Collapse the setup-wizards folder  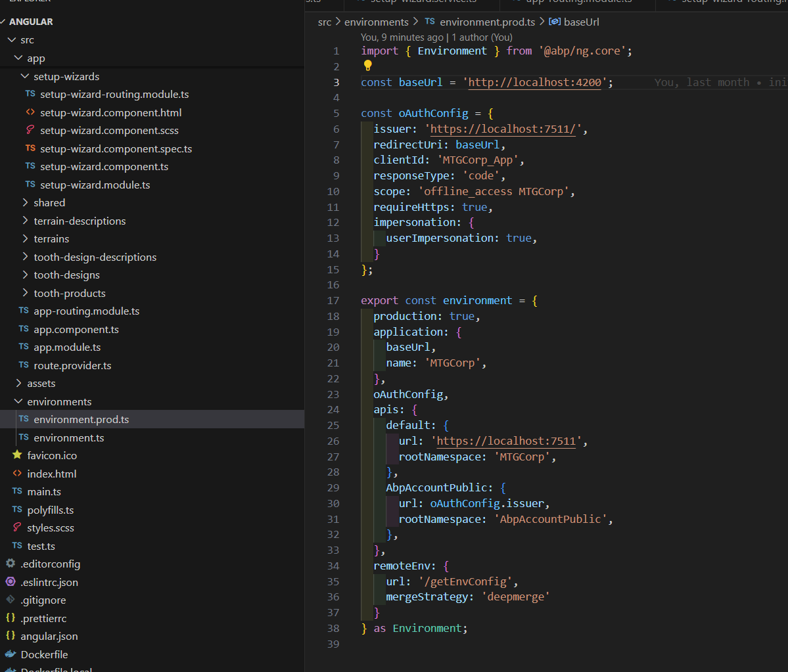pos(26,76)
